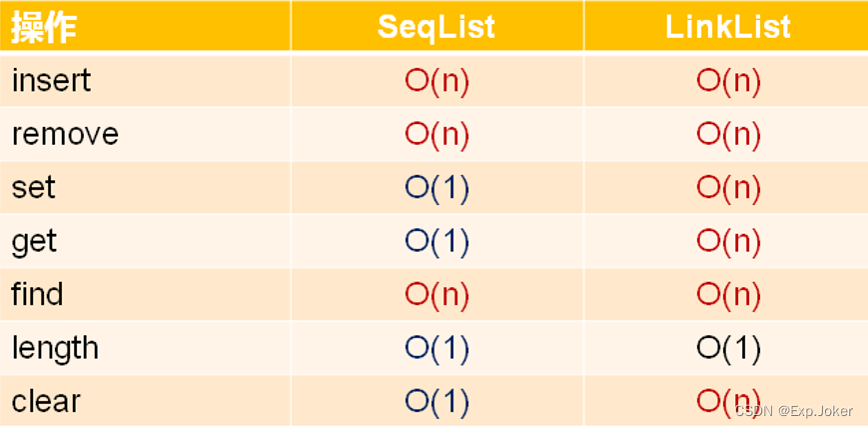Viewport: 868px width, 428px height.
Task: Click LinkList insert complexity O(n)
Action: point(728,81)
